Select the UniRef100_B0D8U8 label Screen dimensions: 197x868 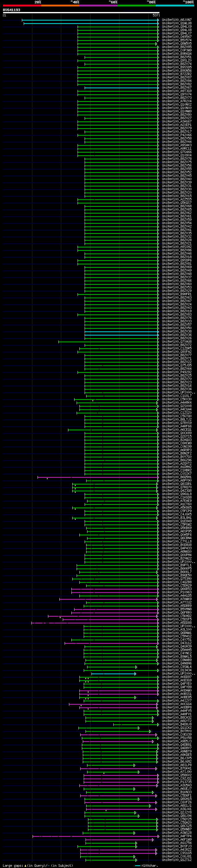[177, 545]
